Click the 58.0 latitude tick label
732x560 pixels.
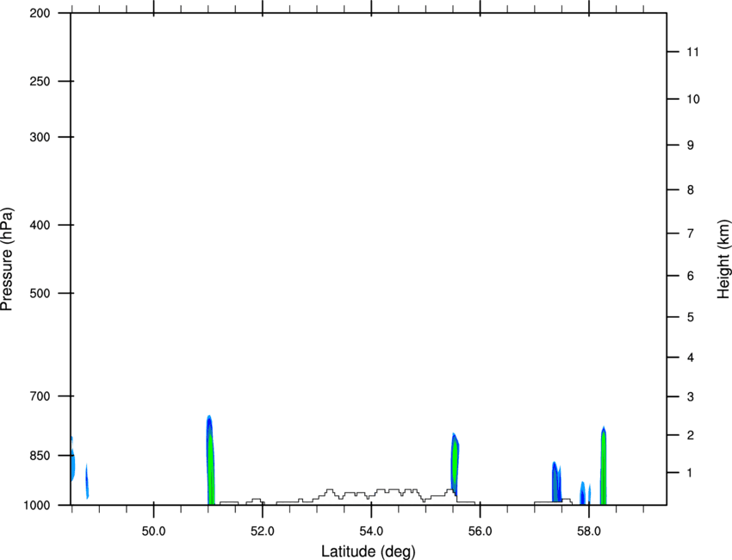tap(589, 532)
